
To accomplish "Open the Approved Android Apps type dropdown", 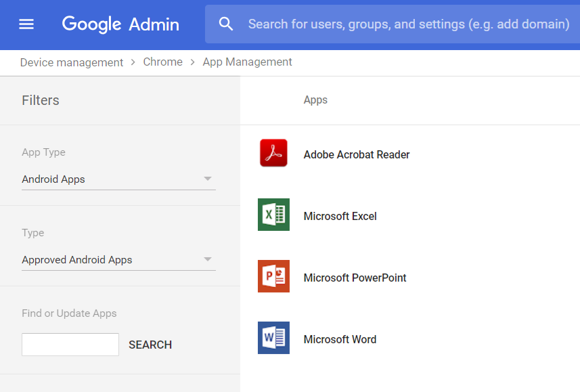I will 118,260.
